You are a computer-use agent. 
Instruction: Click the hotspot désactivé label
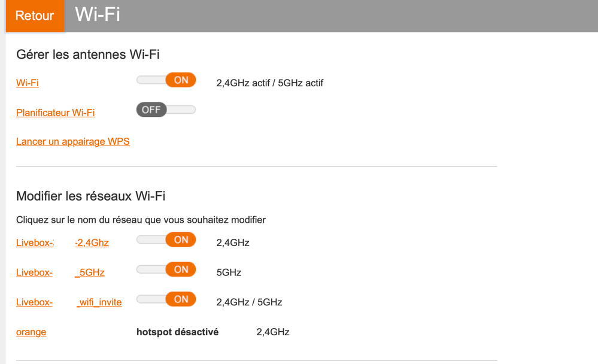178,332
